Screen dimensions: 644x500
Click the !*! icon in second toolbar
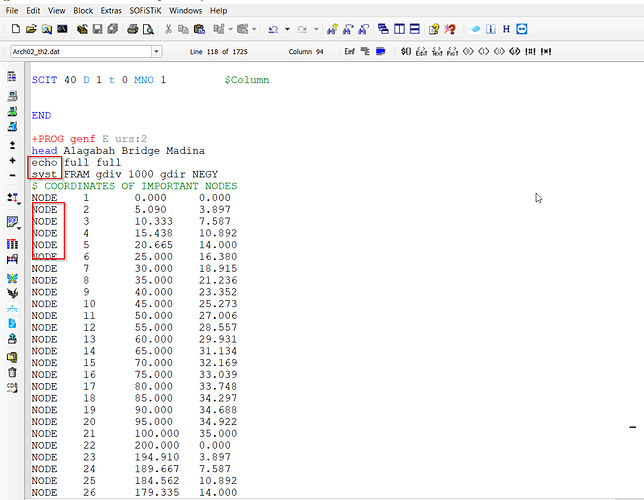pyautogui.click(x=546, y=52)
